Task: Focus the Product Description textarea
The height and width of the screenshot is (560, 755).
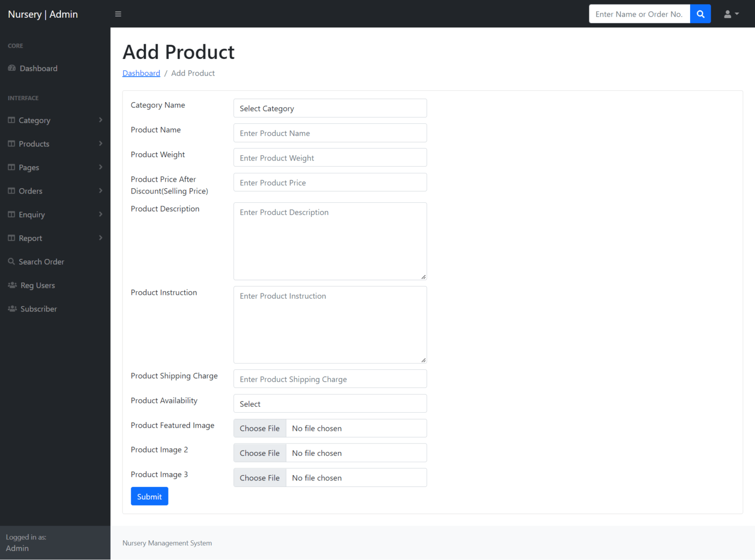Action: [x=330, y=241]
